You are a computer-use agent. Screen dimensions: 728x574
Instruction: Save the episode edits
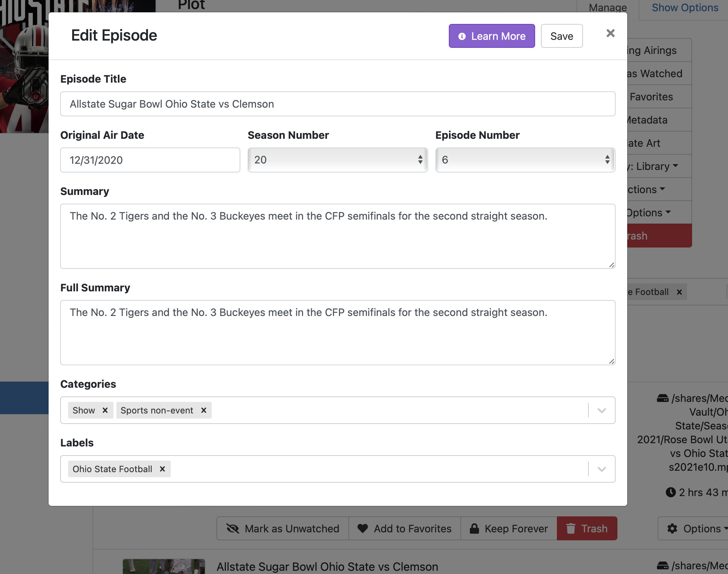coord(562,36)
